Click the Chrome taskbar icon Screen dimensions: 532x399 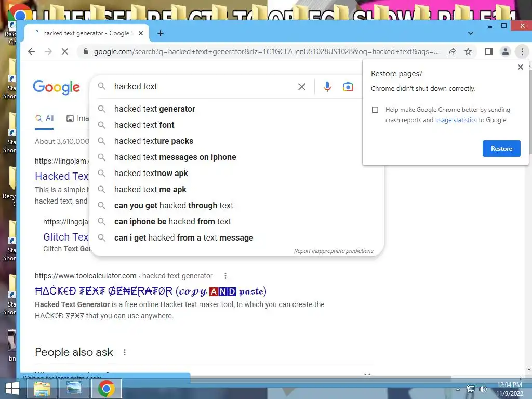[106, 389]
